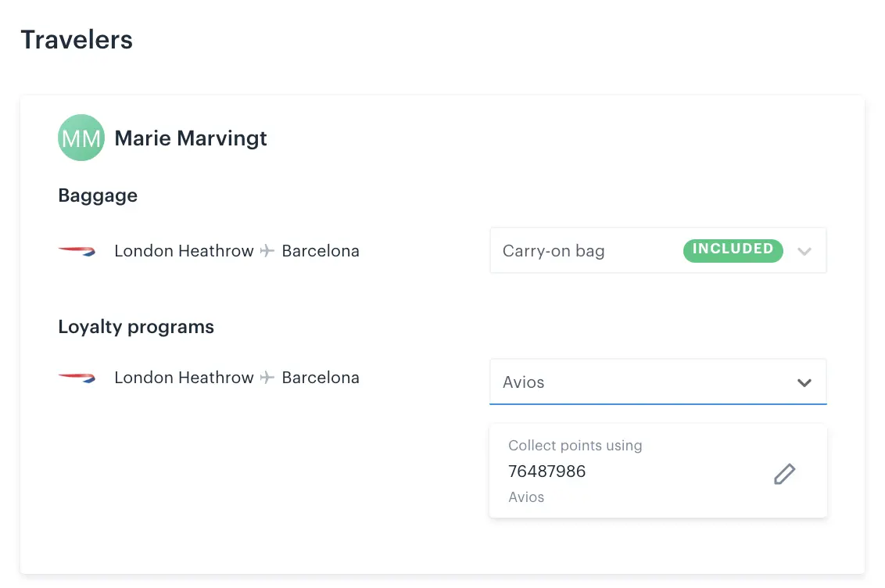Open the Carry-on bag dropdown
This screenshot has width=885, height=588.
(658, 250)
